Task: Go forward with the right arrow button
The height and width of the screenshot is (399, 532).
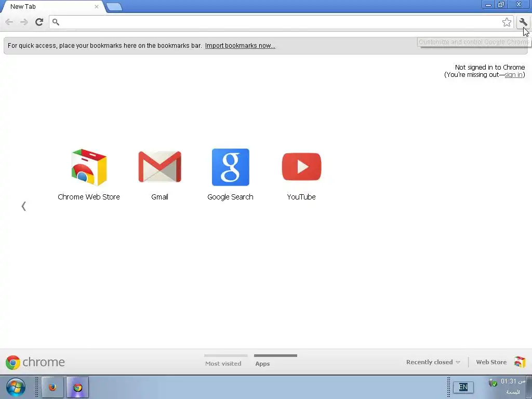Action: click(24, 22)
